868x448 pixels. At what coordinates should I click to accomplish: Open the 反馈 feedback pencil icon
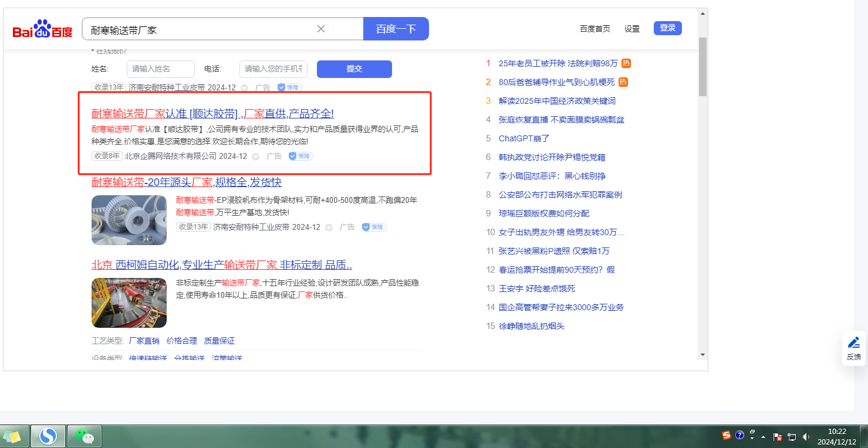(x=854, y=342)
